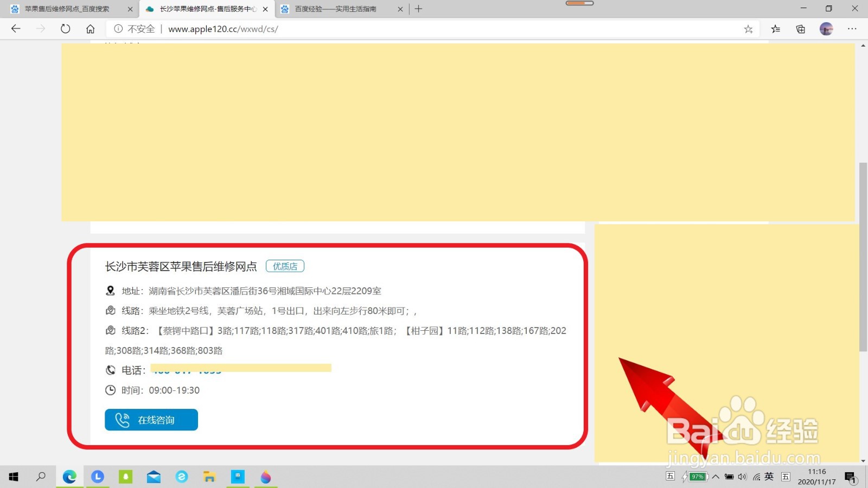868x488 pixels.
Task: Open browser settings and more menu
Action: [852, 29]
